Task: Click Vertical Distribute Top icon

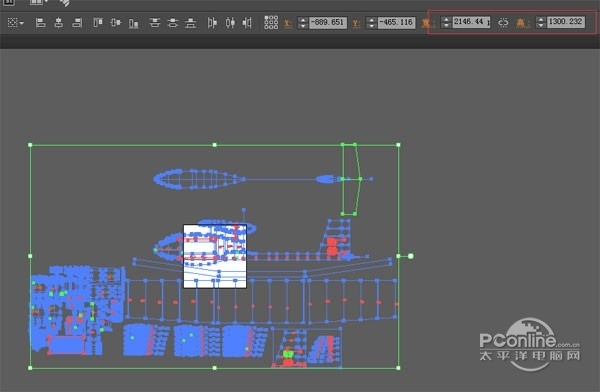Action: coord(155,23)
